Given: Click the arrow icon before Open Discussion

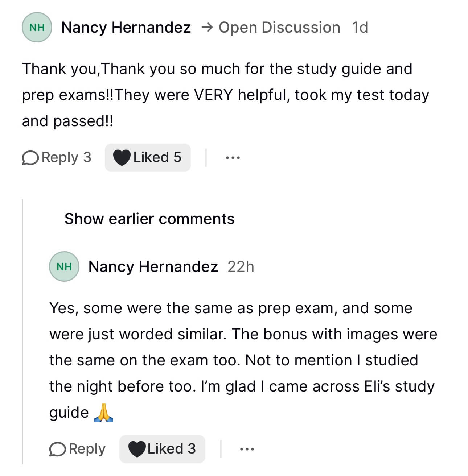Looking at the screenshot, I should [x=207, y=28].
